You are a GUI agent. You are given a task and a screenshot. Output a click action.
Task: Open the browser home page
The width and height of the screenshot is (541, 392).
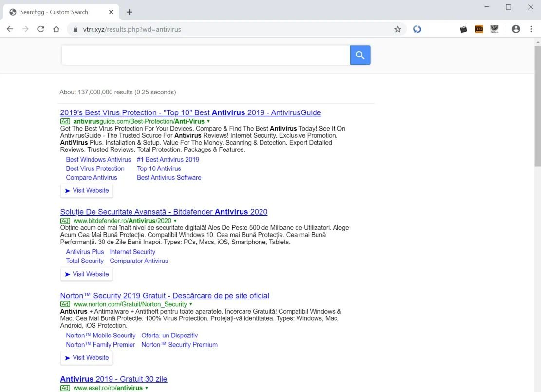[x=56, y=29]
